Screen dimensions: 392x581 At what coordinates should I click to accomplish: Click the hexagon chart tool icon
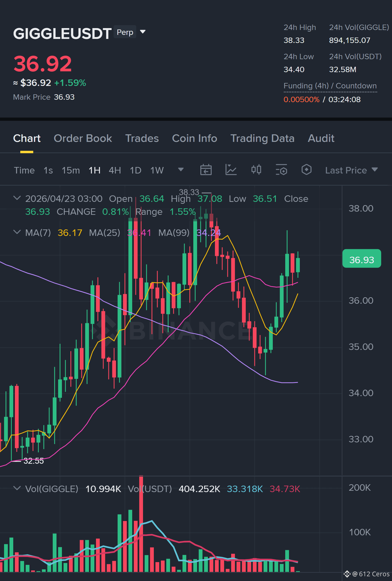pos(306,170)
